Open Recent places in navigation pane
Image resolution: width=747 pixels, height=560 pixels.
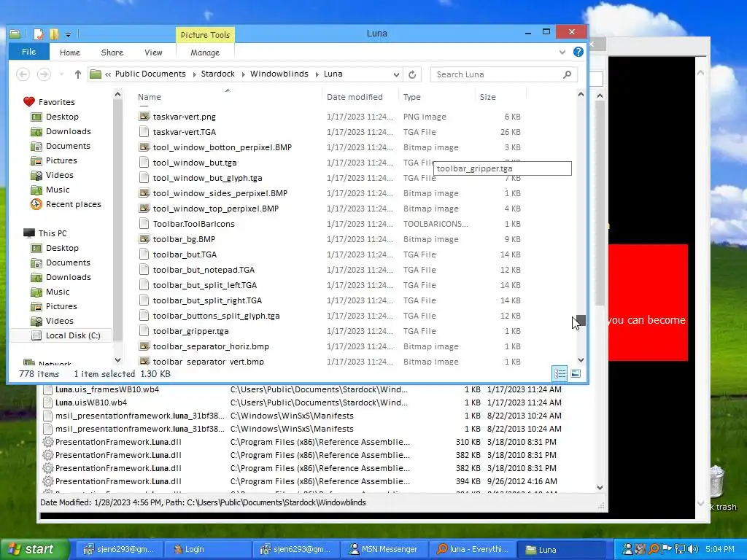[74, 204]
